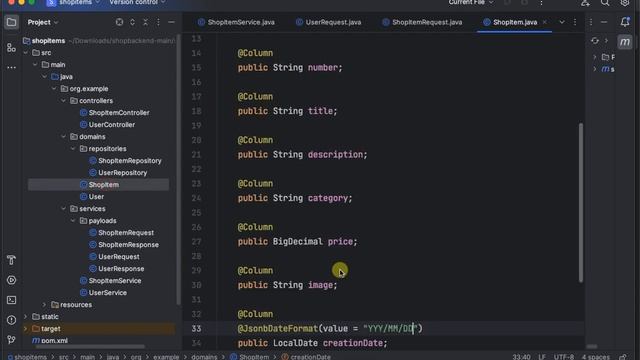Viewport: 640px width, 360px height.
Task: Open the Build hammer tool window
Action: click(x=11, y=260)
